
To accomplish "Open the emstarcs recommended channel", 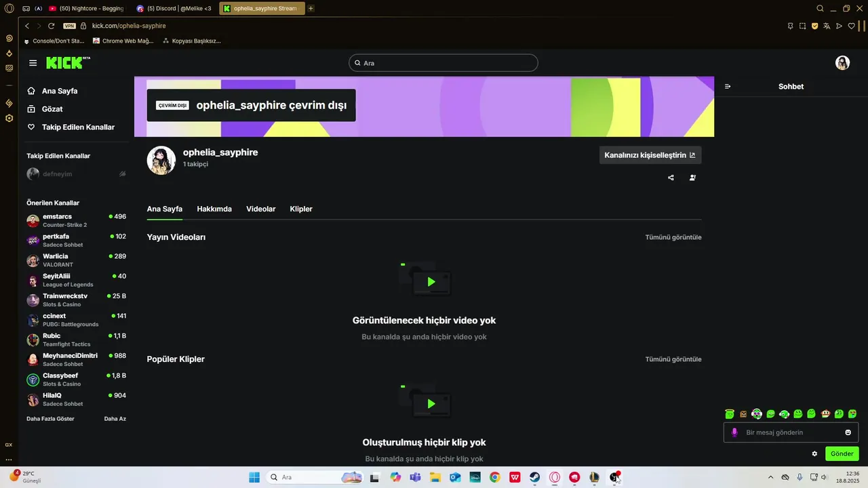I will click(x=77, y=221).
